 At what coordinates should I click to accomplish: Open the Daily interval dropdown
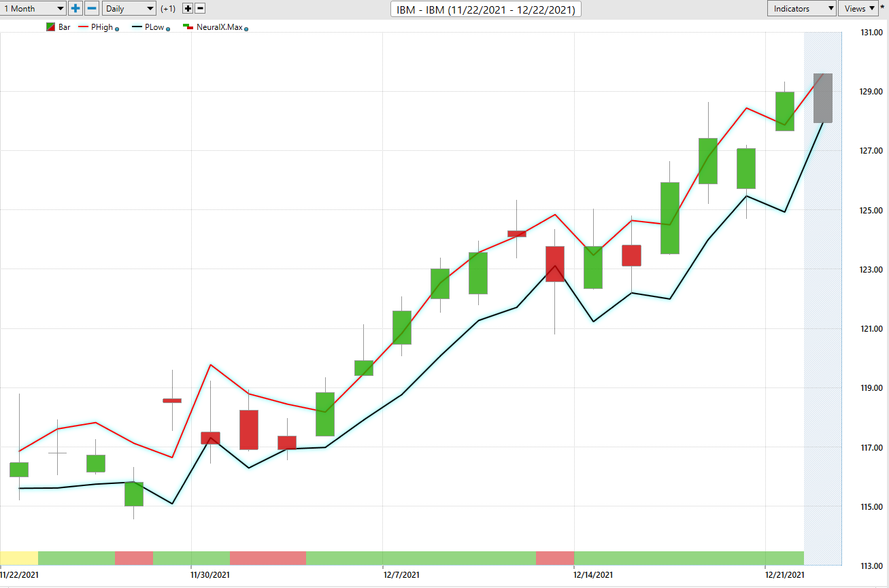pos(129,9)
